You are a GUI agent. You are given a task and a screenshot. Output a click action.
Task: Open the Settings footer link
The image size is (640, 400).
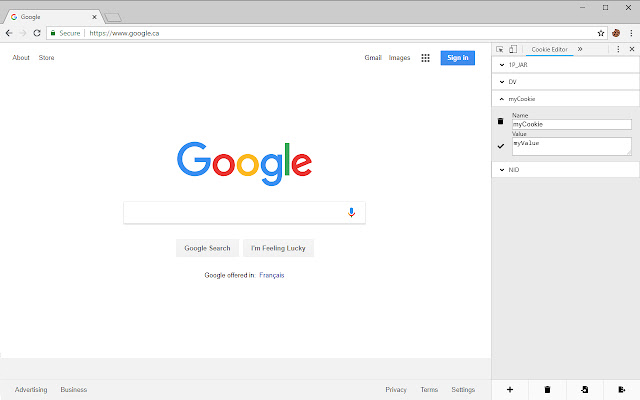coord(463,390)
